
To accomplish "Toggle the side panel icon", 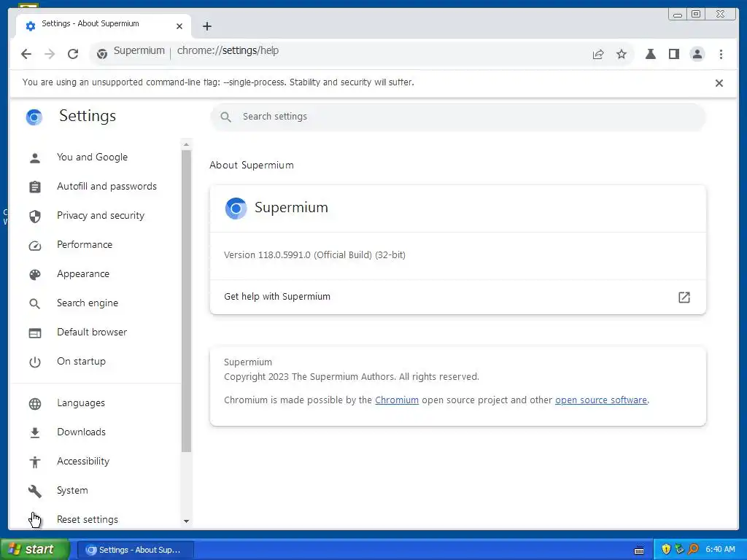I will [x=673, y=54].
